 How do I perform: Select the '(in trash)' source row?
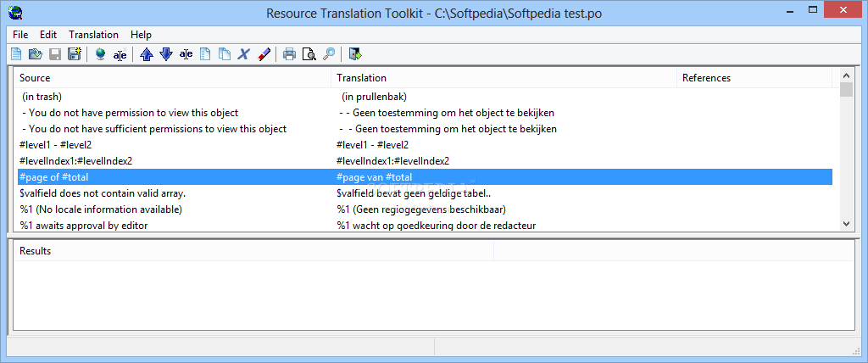click(42, 97)
